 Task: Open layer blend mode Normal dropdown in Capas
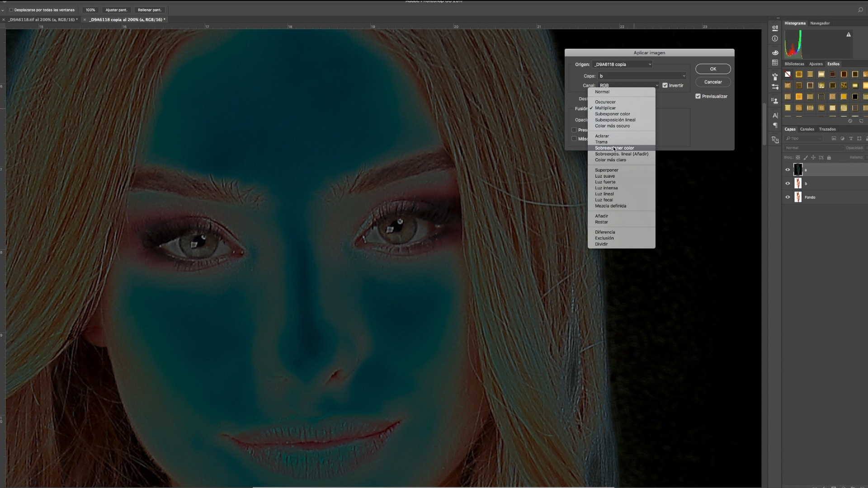point(814,148)
